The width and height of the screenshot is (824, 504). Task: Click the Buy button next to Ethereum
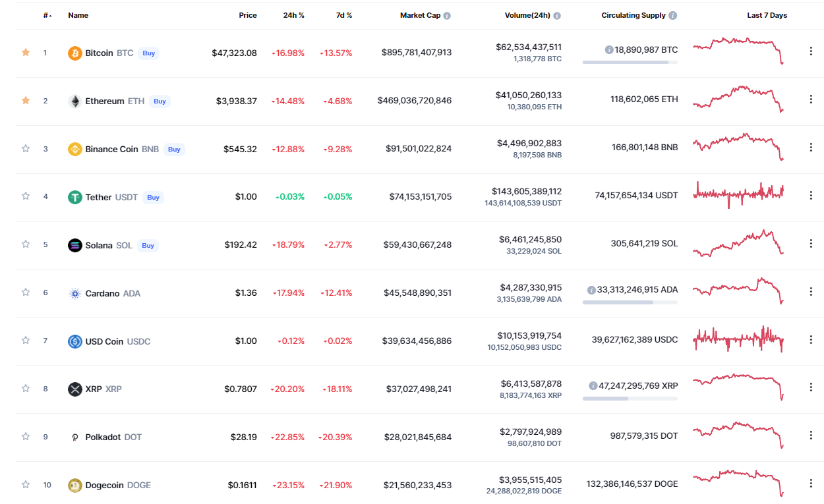(160, 101)
